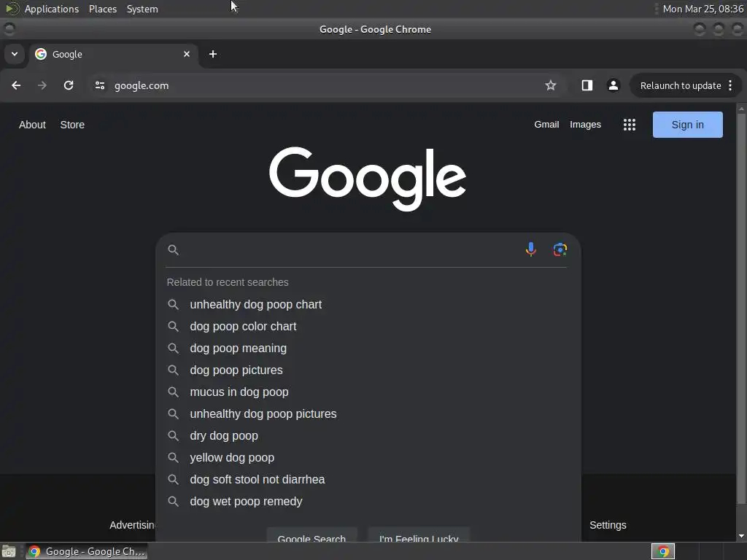The height and width of the screenshot is (560, 747).
Task: Expand the tab search dropdown arrow
Action: 15,54
